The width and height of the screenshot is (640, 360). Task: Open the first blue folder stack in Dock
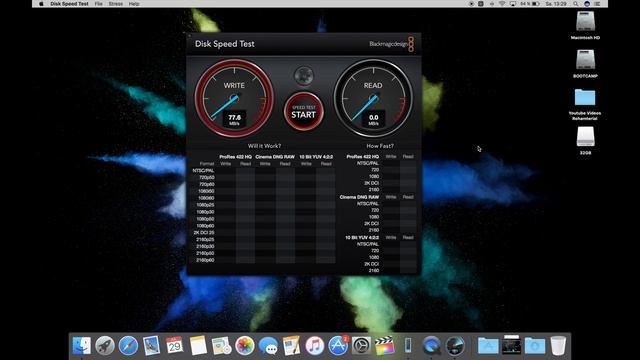point(488,346)
